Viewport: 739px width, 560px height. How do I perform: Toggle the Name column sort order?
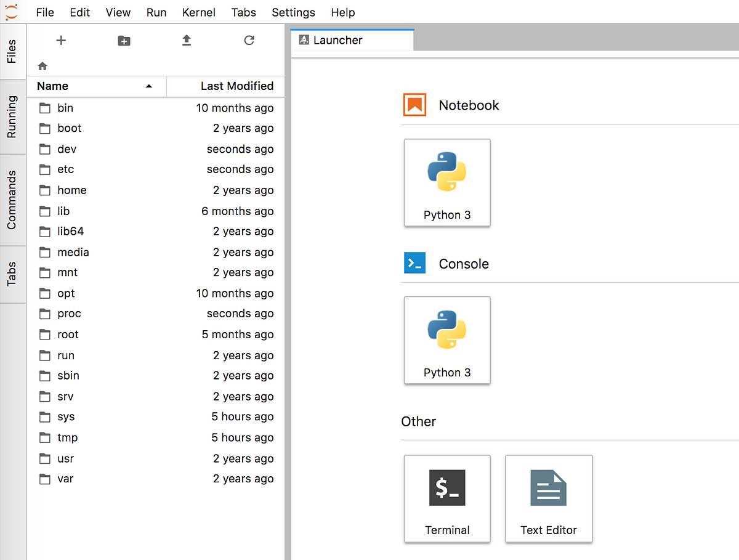point(52,86)
